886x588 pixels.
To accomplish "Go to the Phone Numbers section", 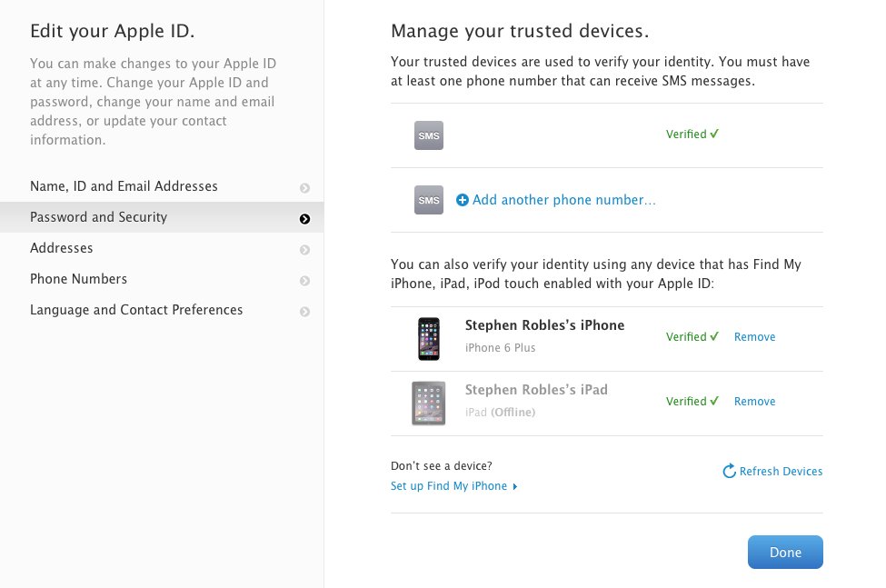I will (x=162, y=279).
